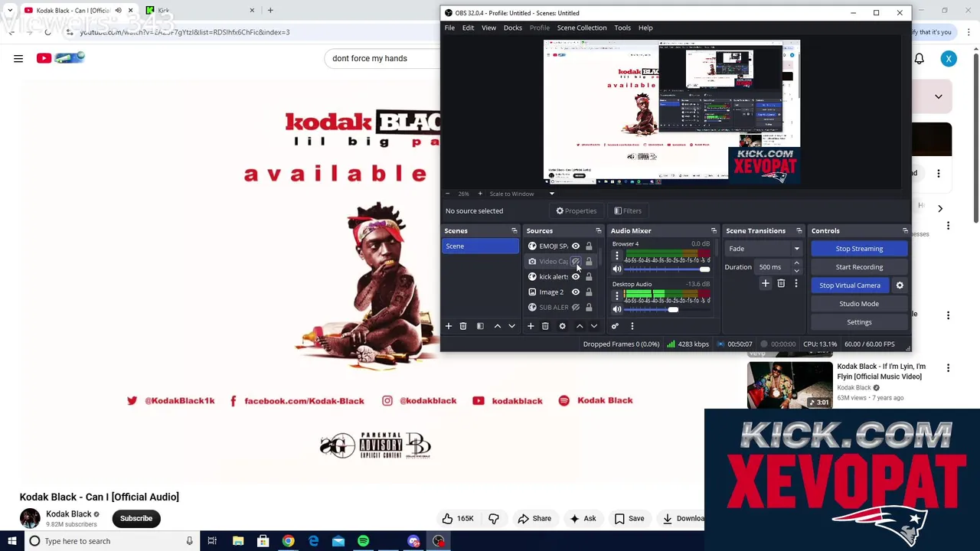Unlock the Image 2 source
The image size is (980, 551).
(x=589, y=292)
